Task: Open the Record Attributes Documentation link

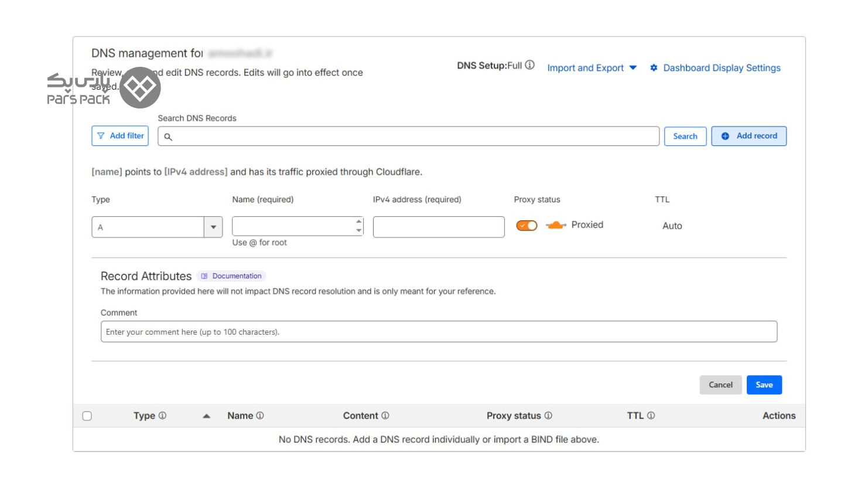Action: click(232, 276)
